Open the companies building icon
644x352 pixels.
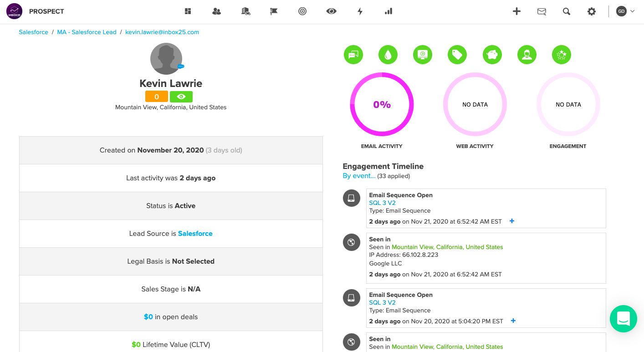point(245,11)
